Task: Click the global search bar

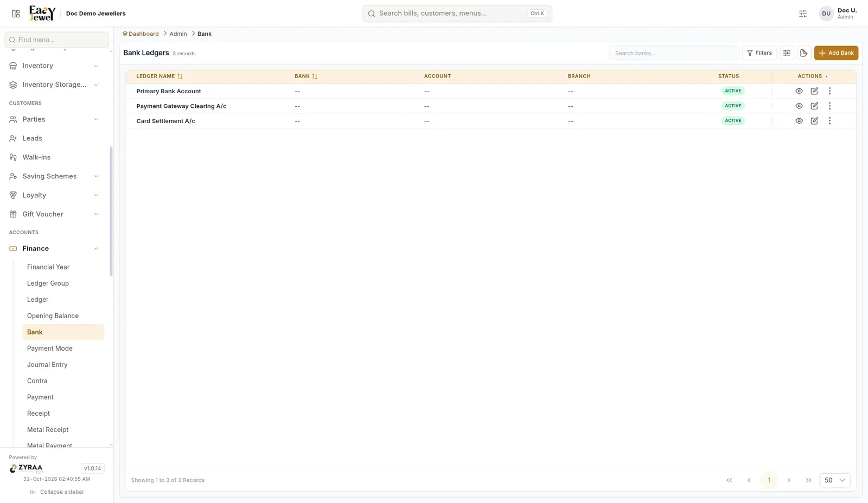Action: click(x=457, y=14)
